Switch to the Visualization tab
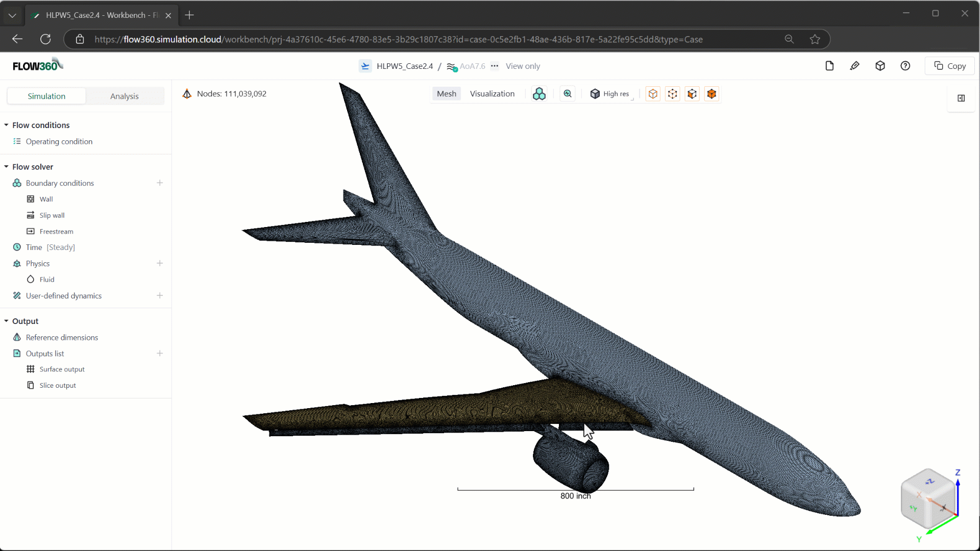 point(492,93)
